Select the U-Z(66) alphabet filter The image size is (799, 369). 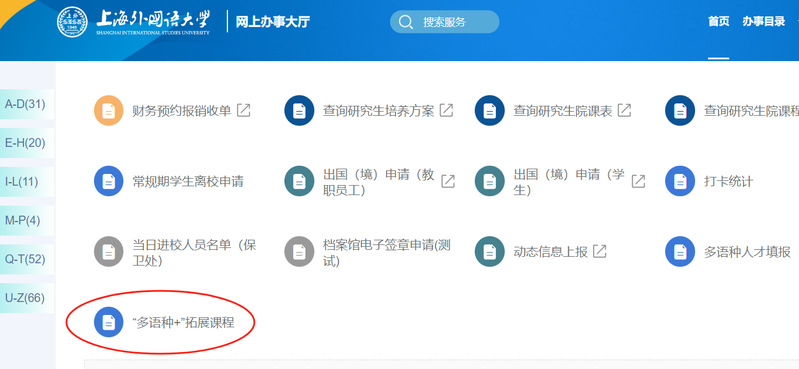(26, 298)
